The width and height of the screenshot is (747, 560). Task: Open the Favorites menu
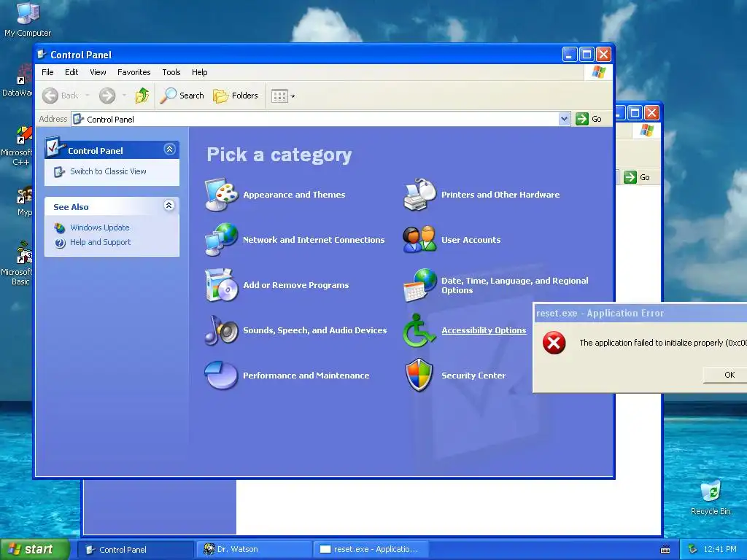pyautogui.click(x=134, y=72)
